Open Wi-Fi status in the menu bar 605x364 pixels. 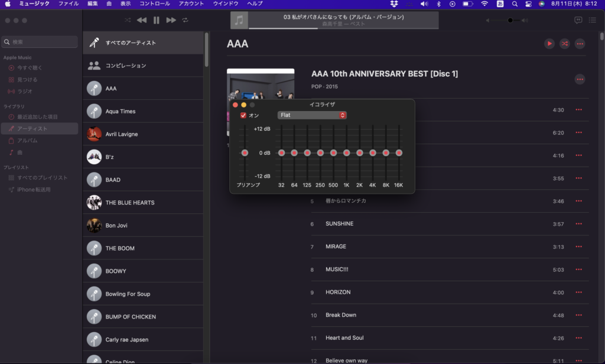coord(484,4)
